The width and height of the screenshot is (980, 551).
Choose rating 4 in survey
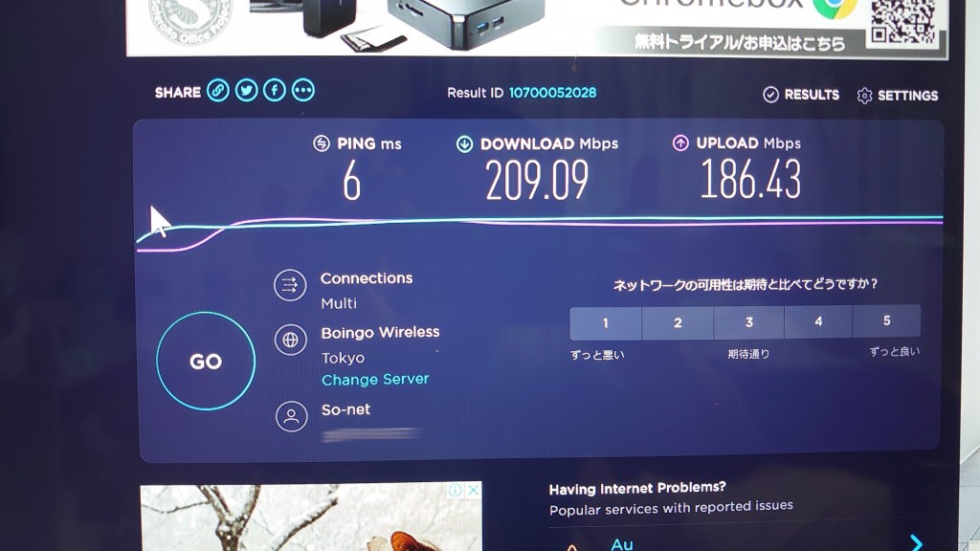(818, 321)
